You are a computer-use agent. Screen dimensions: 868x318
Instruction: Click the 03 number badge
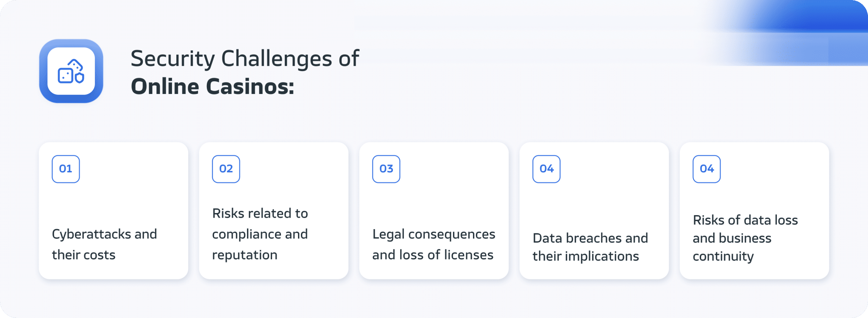pos(386,169)
